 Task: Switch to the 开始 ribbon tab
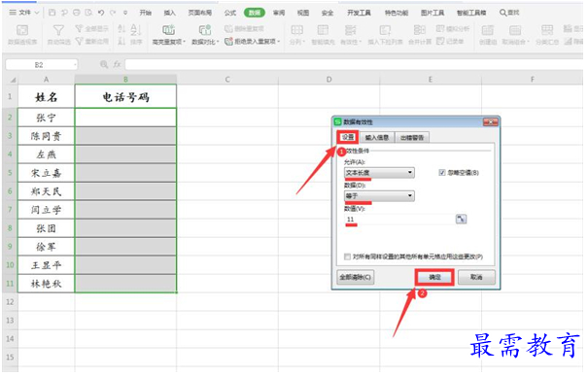[145, 13]
